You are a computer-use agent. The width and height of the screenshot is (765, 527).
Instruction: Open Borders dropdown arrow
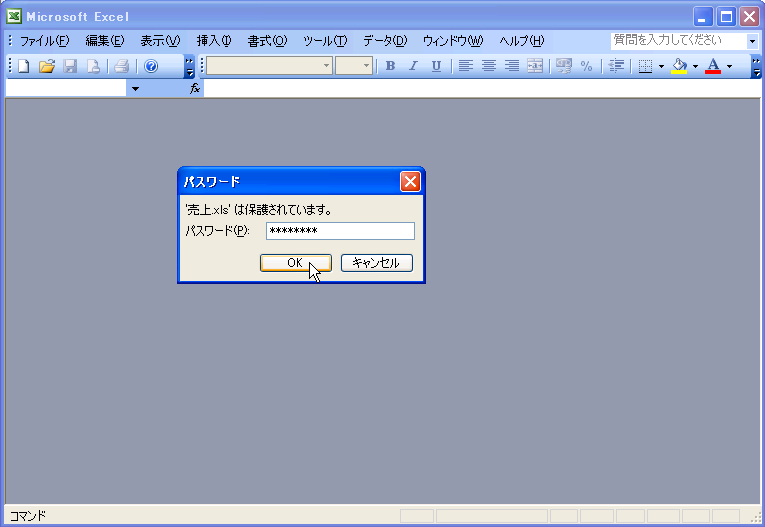(661, 66)
